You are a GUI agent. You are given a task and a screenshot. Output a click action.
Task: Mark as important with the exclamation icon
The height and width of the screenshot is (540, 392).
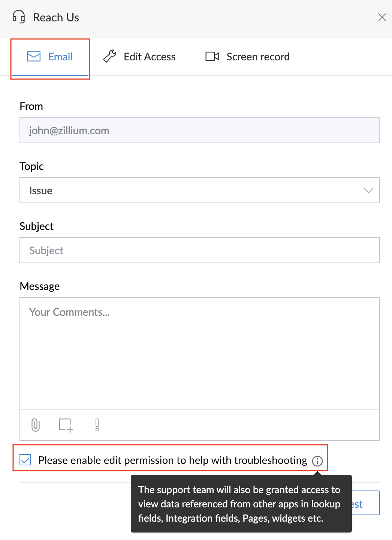pos(97,425)
